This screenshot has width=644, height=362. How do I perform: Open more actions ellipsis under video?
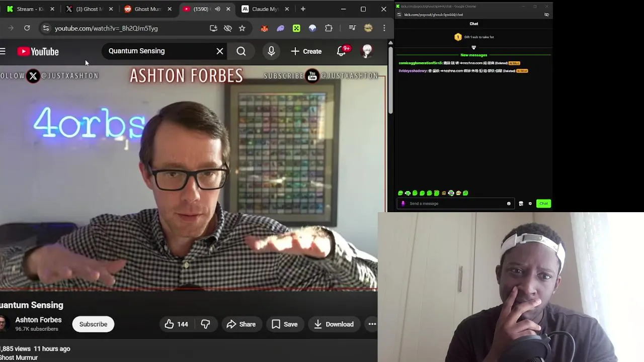point(372,324)
